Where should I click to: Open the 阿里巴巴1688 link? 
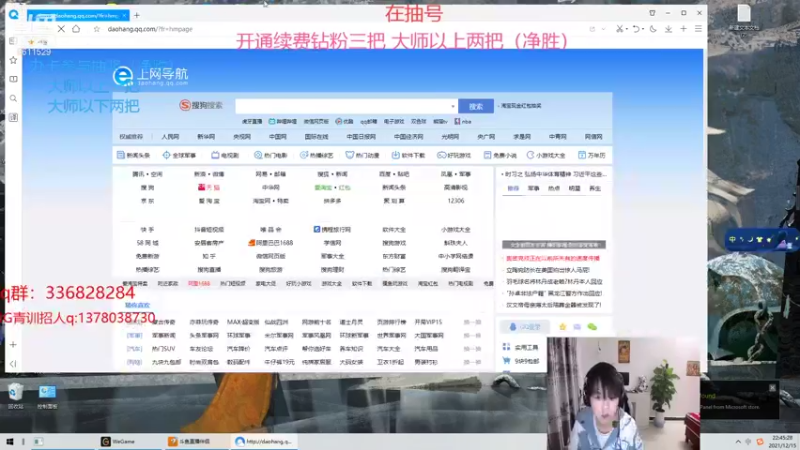click(x=270, y=243)
